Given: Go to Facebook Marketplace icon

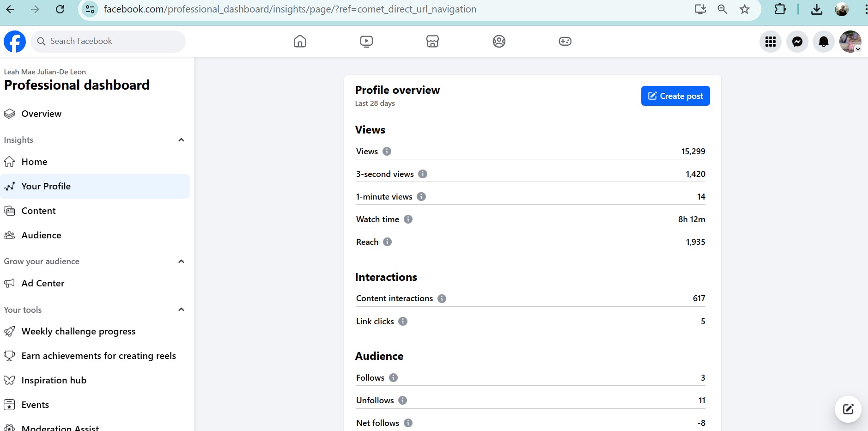Looking at the screenshot, I should click(x=432, y=42).
